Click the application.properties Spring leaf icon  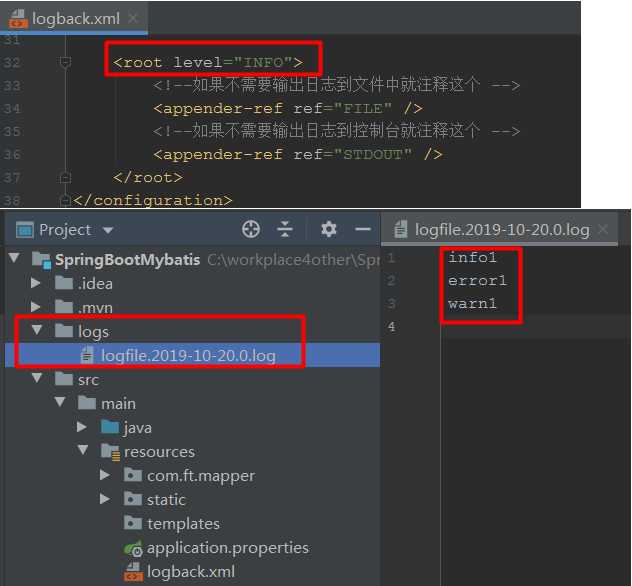[x=133, y=549]
